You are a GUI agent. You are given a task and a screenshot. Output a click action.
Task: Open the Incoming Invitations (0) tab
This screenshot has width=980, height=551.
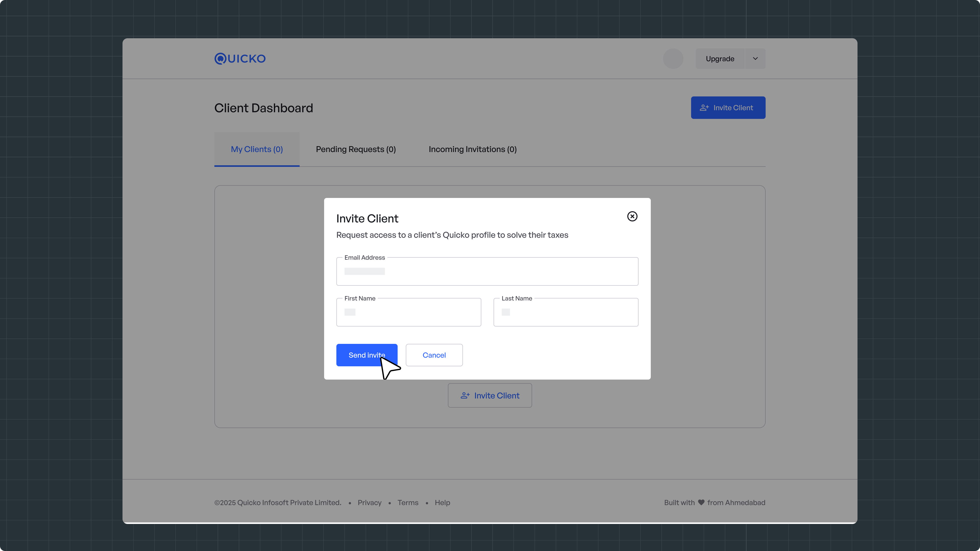[x=472, y=149]
